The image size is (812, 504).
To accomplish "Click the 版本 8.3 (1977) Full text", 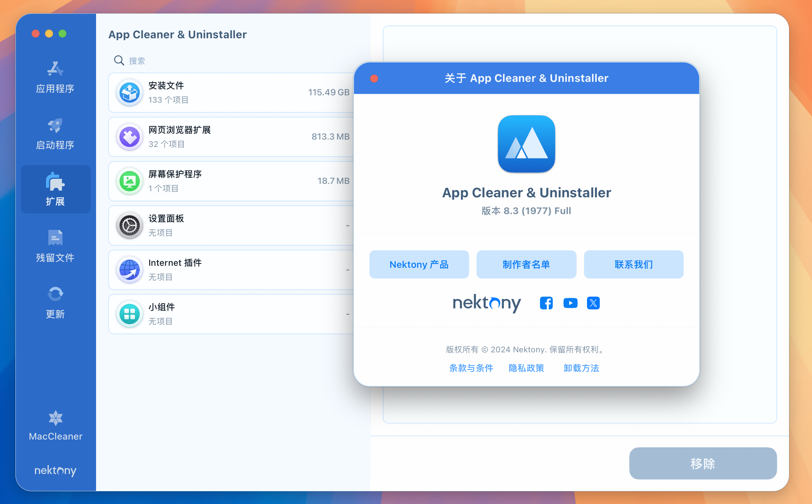I will (526, 211).
